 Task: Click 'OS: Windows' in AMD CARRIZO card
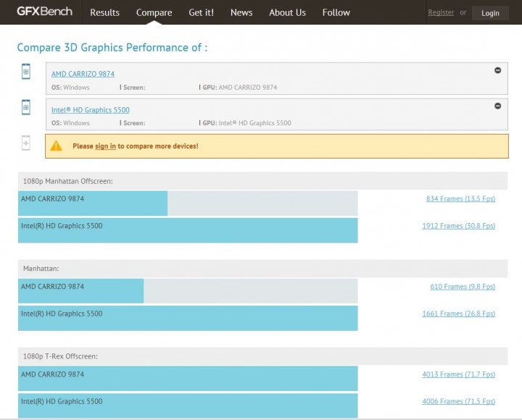pyautogui.click(x=70, y=88)
